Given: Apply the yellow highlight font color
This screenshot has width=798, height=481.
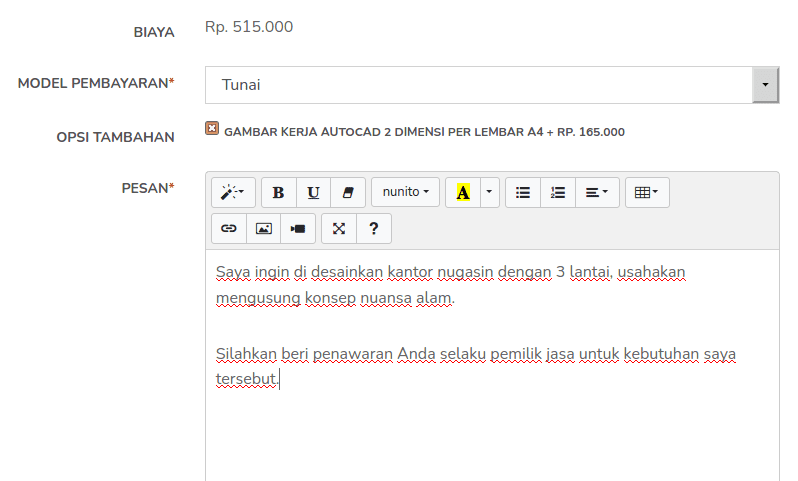Looking at the screenshot, I should 463,192.
